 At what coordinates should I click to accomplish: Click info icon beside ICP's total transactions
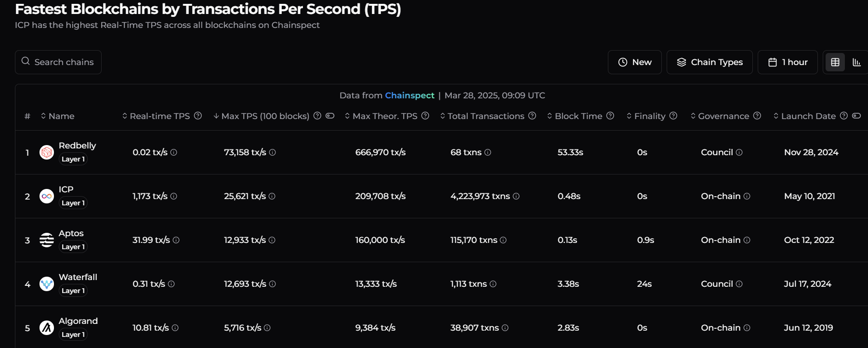pos(516,196)
